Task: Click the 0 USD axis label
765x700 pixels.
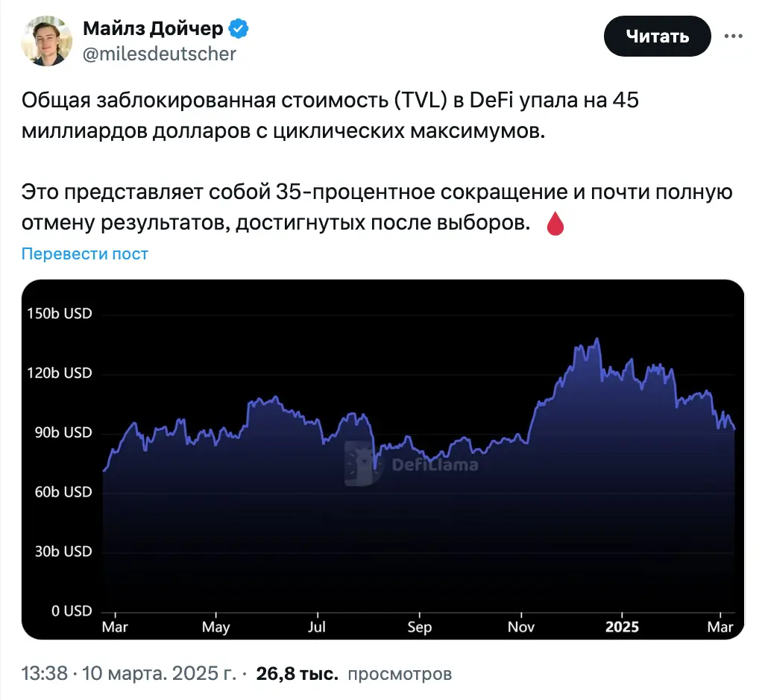Action: 72,611
